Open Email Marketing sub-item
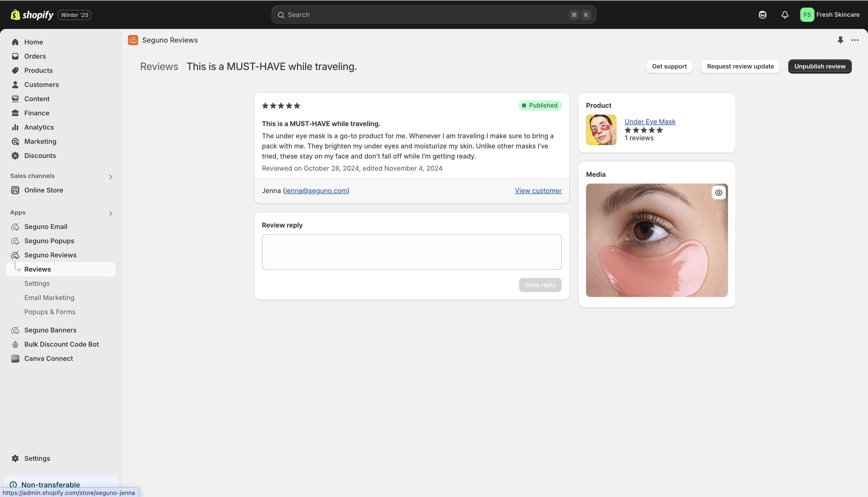The height and width of the screenshot is (497, 868). (49, 298)
